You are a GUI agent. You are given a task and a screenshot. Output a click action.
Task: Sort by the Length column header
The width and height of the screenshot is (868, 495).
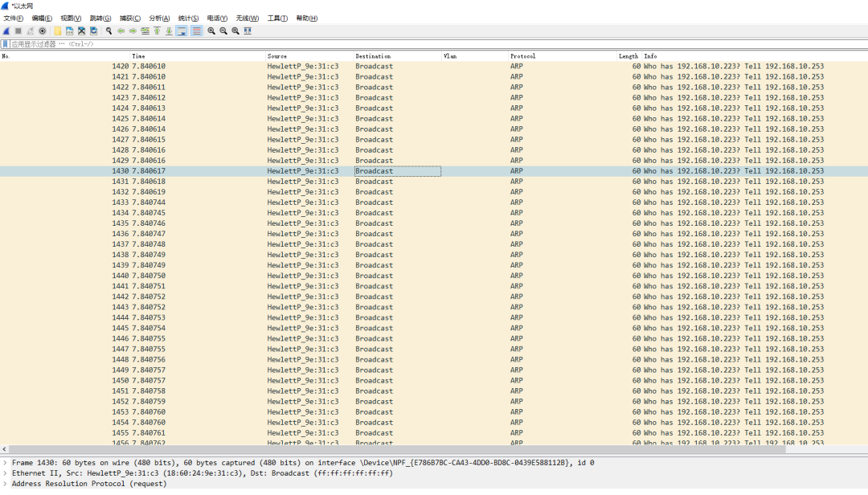pyautogui.click(x=628, y=56)
